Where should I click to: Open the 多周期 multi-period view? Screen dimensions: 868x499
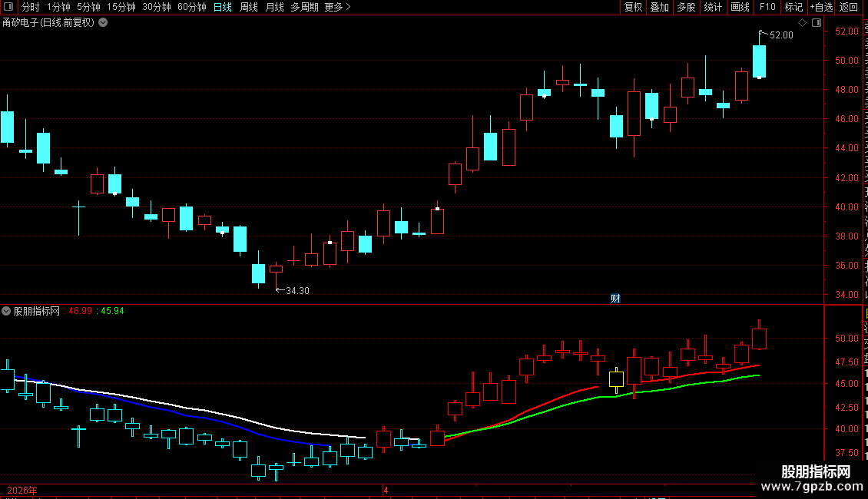pos(304,7)
